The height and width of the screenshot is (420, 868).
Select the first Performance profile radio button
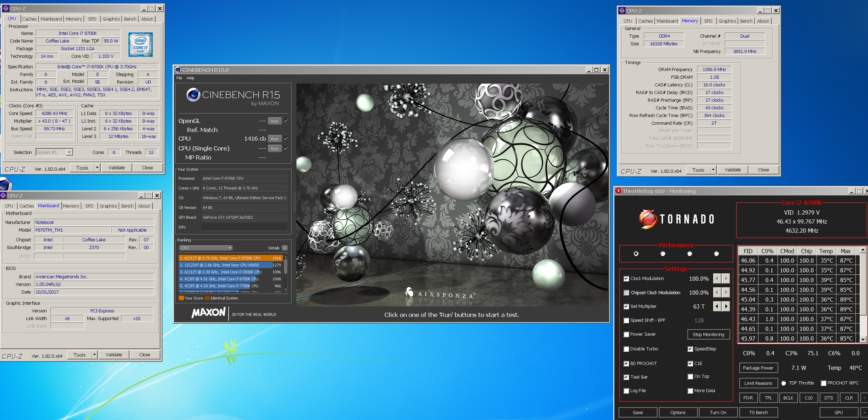point(636,254)
